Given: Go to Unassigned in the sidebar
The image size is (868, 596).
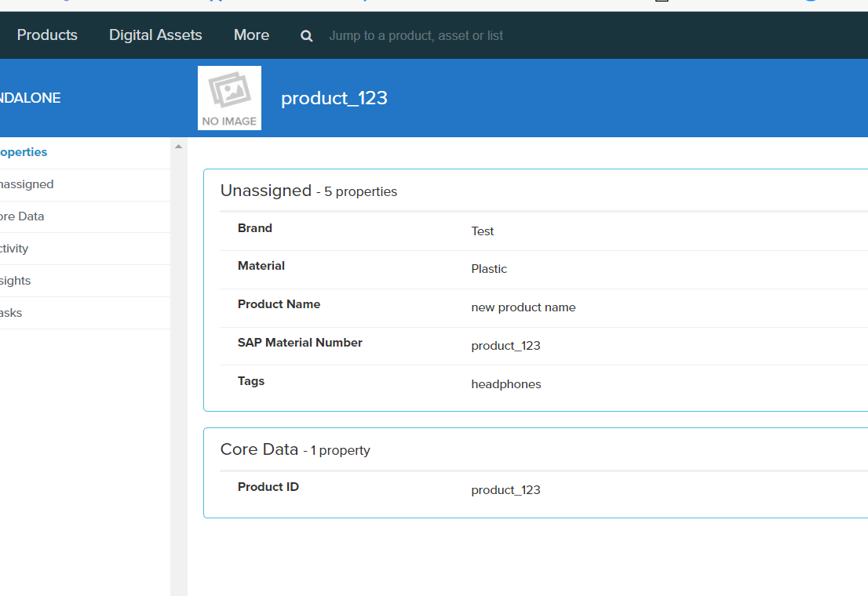Looking at the screenshot, I should pos(27,184).
